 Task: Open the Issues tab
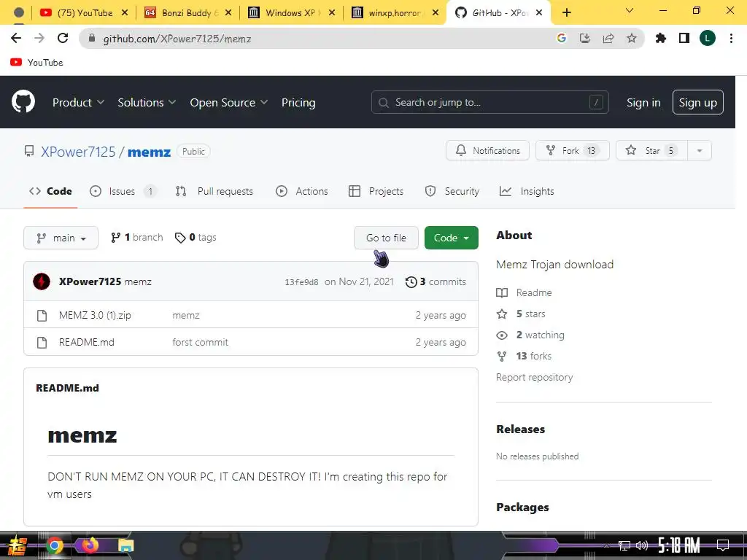(x=123, y=191)
